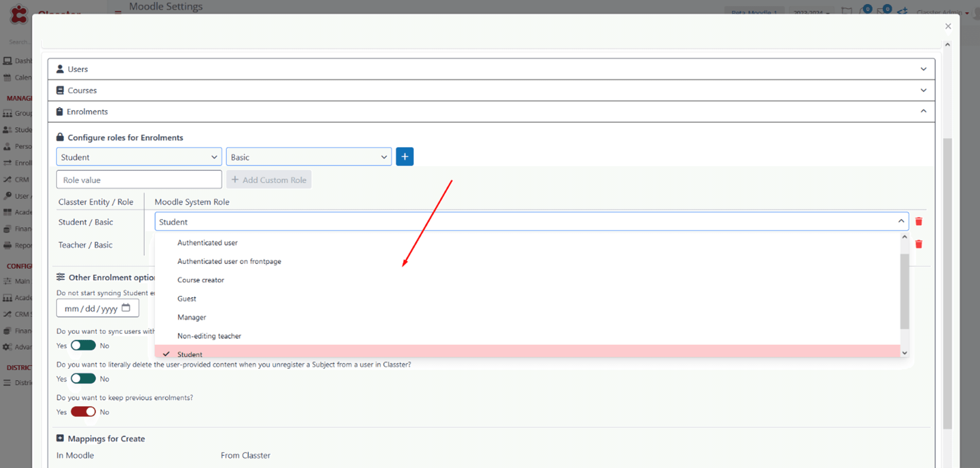Click 'Student / Basic' row label
The image size is (980, 468).
coord(86,222)
